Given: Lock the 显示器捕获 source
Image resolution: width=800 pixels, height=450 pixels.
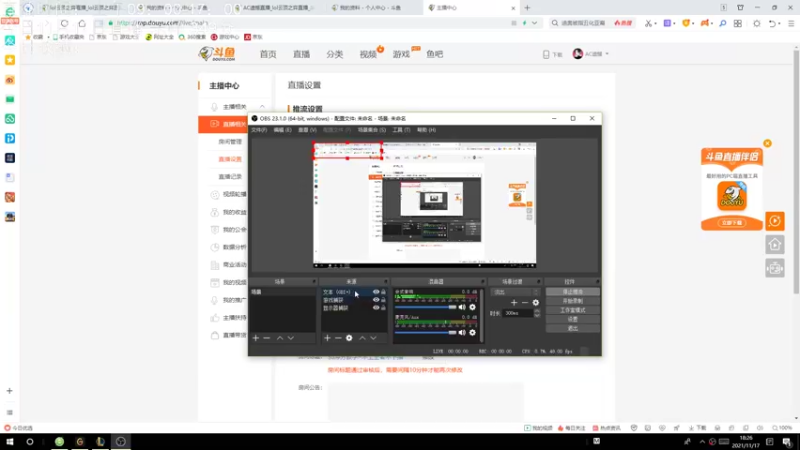Looking at the screenshot, I should pyautogui.click(x=384, y=308).
